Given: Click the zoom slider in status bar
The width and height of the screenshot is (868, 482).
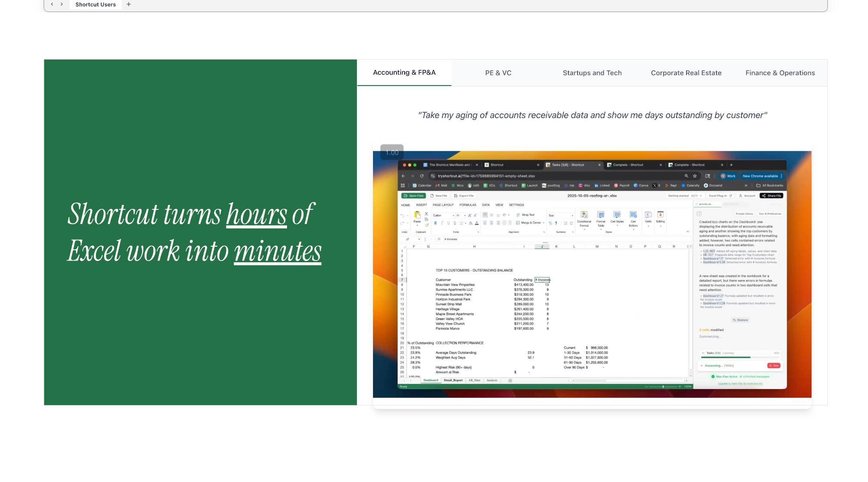Looking at the screenshot, I should [663, 386].
